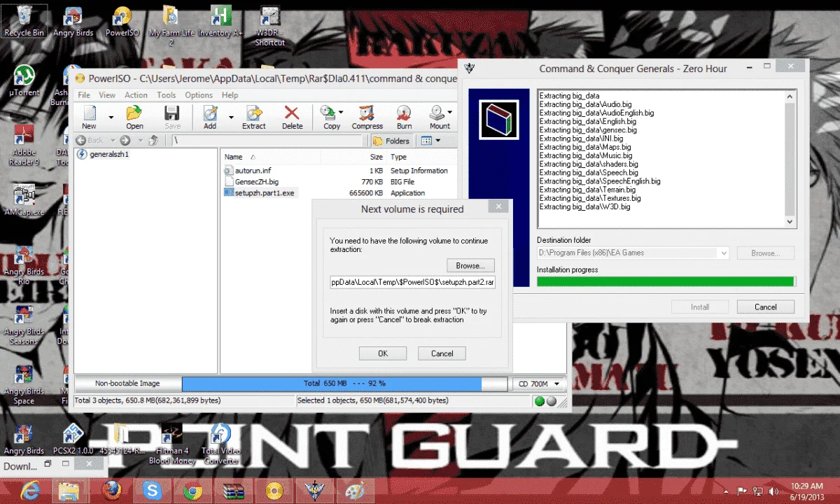Click the Compress toolbar icon
This screenshot has width=840, height=504.
coord(367,117)
